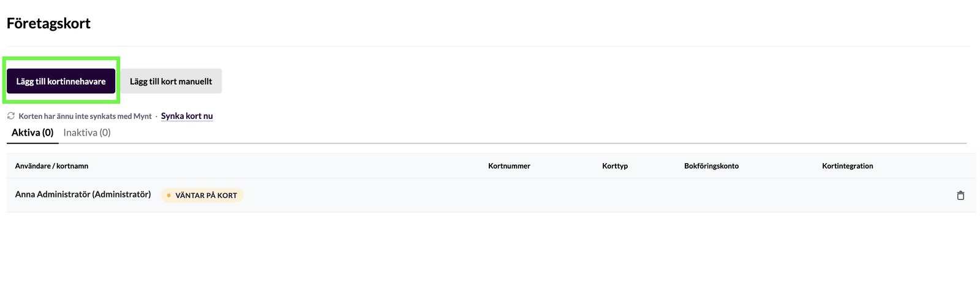The image size is (980, 287).
Task: Click the Användare / kortnamn column header
Action: coord(51,166)
